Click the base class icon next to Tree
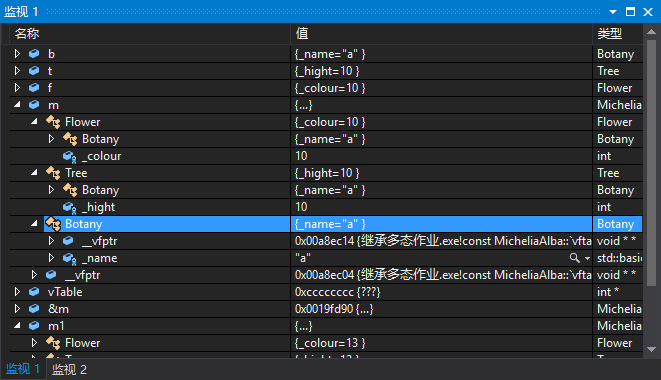This screenshot has width=661, height=380. 53,173
